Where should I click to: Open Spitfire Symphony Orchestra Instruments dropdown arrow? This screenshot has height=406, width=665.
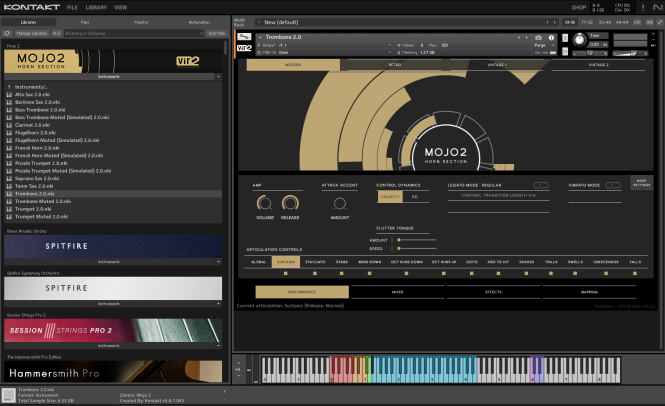pos(218,304)
